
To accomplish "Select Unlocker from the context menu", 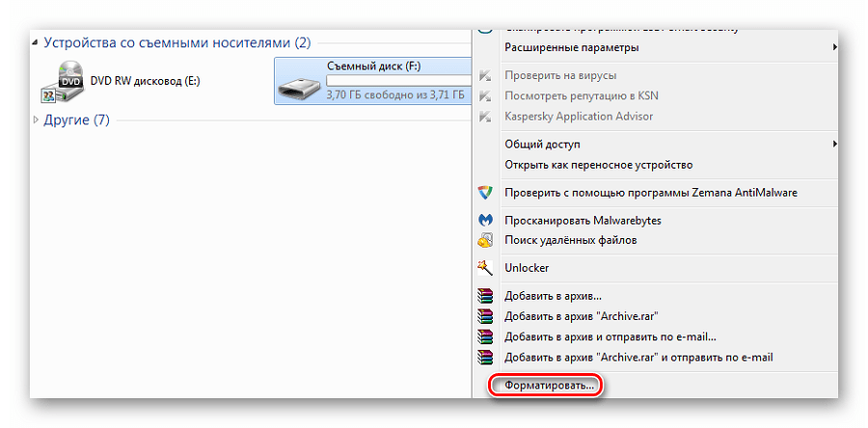I will 527,268.
